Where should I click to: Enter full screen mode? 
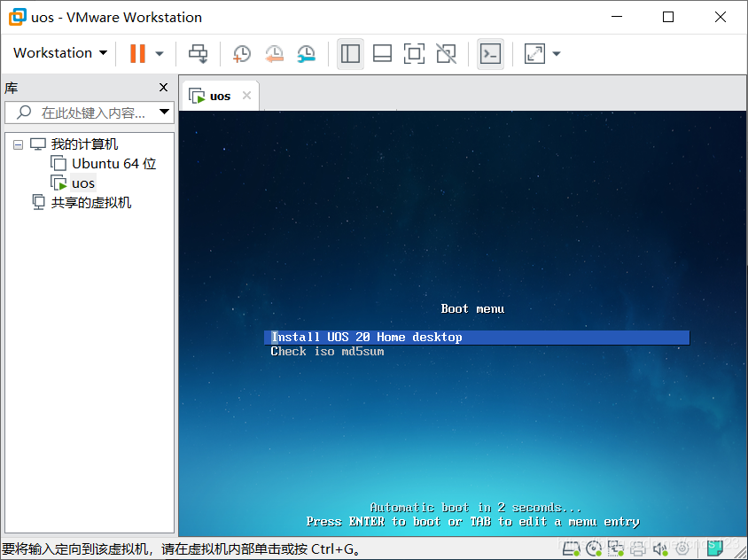pos(414,53)
